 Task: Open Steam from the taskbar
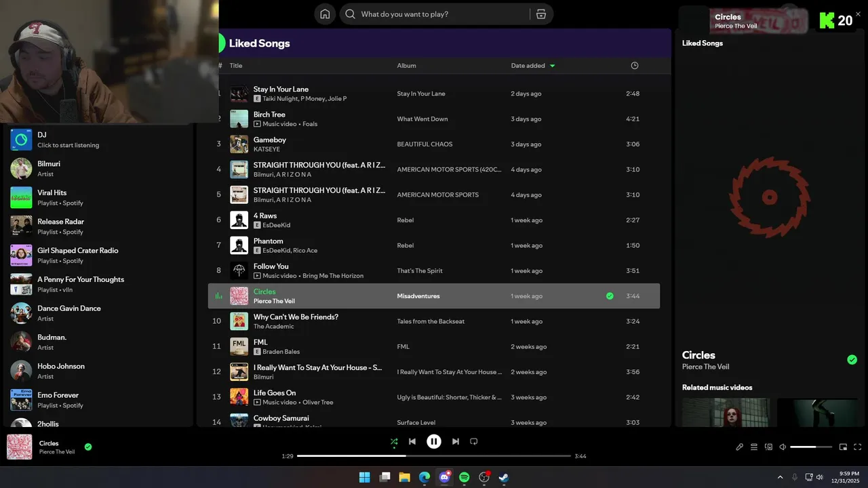click(505, 477)
